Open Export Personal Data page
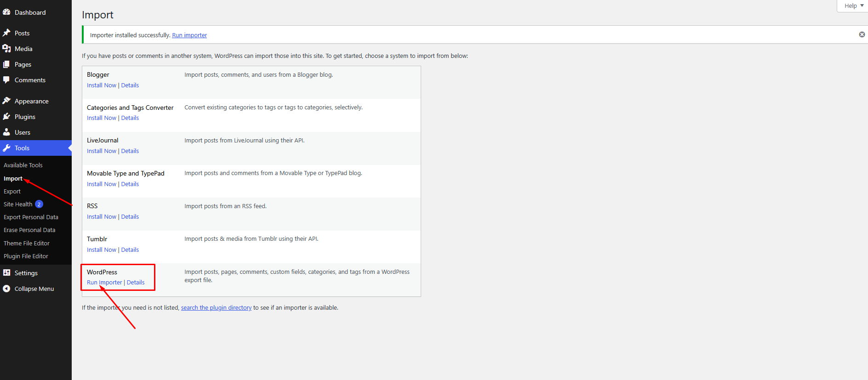Image resolution: width=868 pixels, height=380 pixels. point(31,217)
